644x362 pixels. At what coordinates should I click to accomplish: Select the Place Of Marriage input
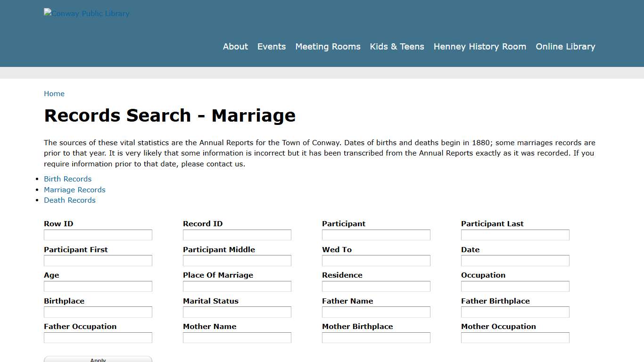pyautogui.click(x=237, y=286)
